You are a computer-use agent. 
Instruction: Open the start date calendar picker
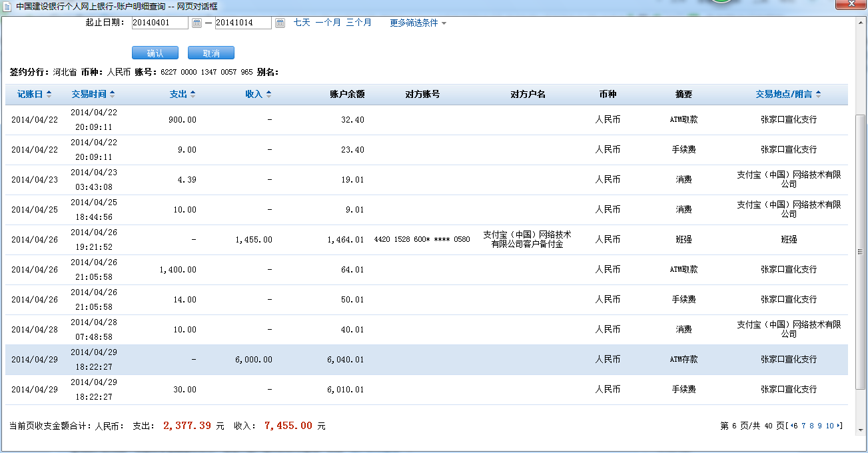(197, 23)
